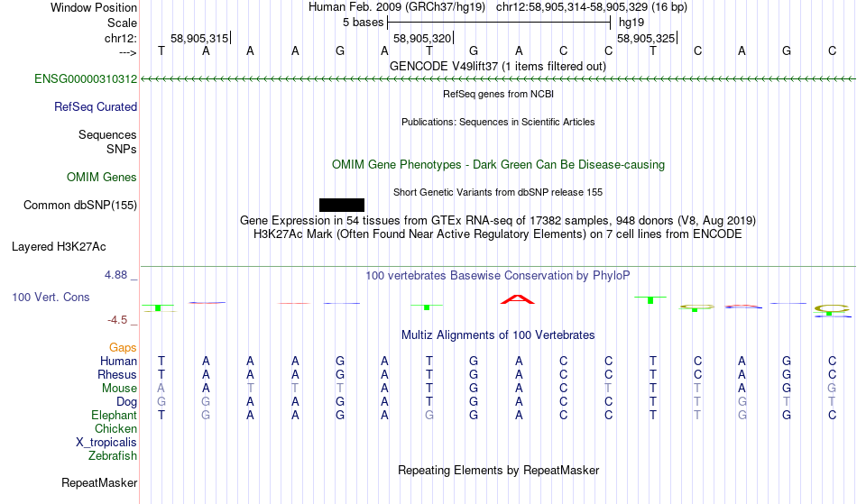Click the red A conservation logo letter
857x504 pixels.
click(x=518, y=299)
